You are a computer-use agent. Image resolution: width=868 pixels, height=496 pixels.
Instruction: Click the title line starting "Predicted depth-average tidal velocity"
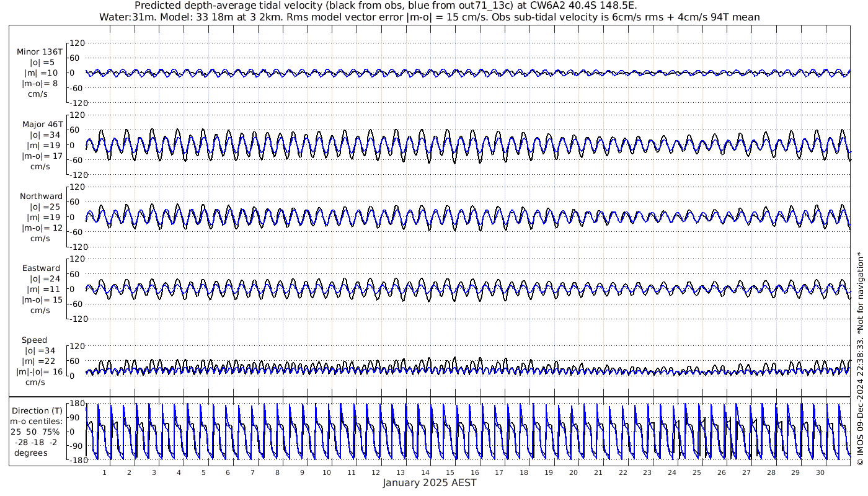386,6
